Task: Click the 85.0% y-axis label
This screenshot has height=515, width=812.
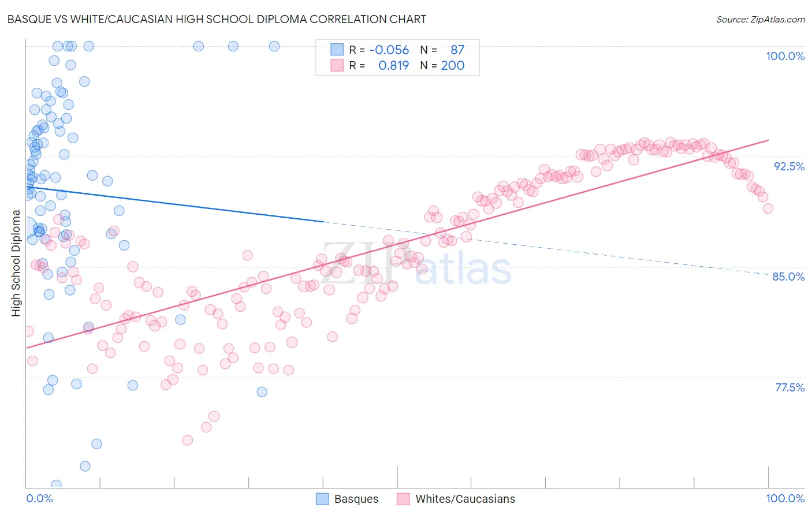Action: click(789, 277)
